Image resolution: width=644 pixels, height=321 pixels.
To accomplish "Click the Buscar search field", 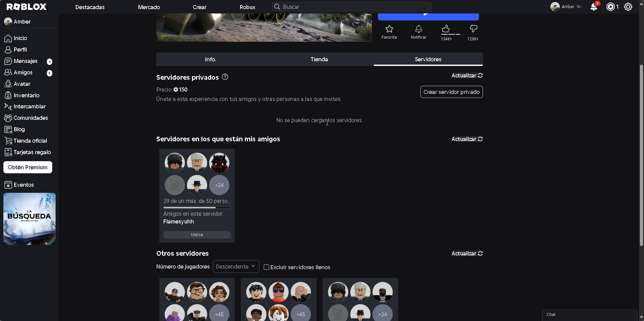I will click(x=352, y=7).
